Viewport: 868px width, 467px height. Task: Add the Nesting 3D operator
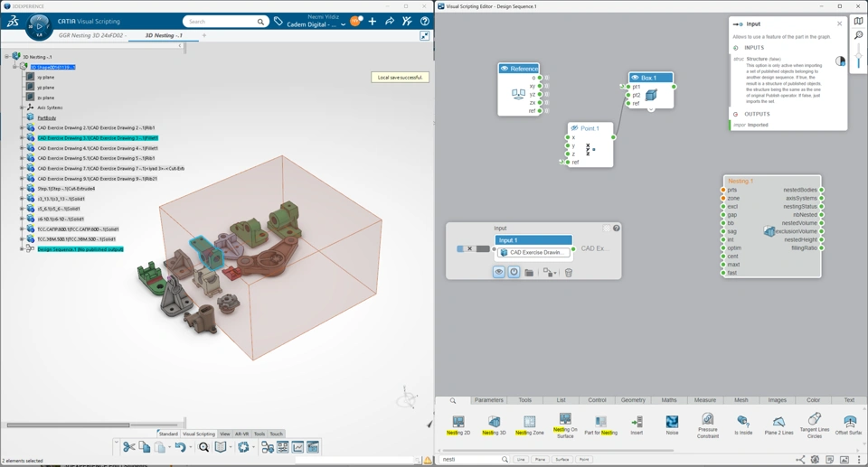(x=494, y=425)
